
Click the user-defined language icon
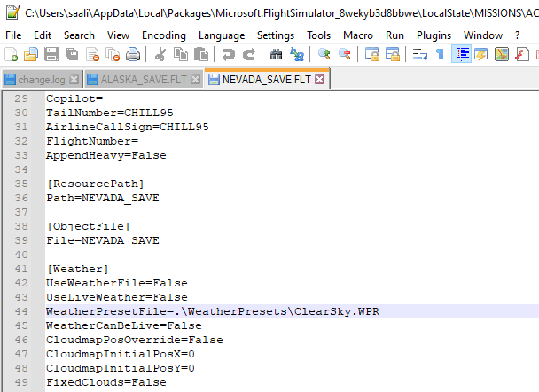481,54
